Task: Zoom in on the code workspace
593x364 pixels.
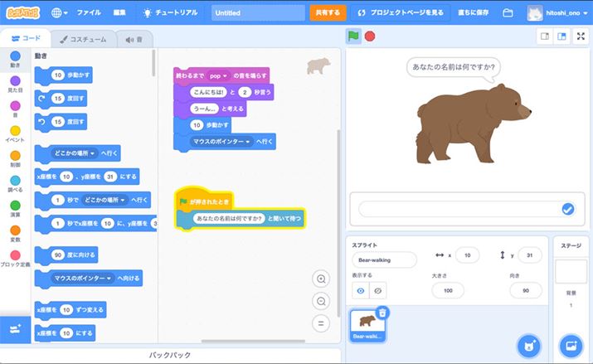Action: [x=321, y=279]
